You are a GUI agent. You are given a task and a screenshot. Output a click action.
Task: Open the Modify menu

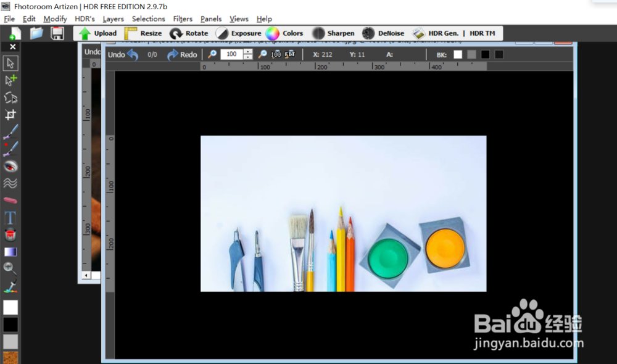pos(55,19)
